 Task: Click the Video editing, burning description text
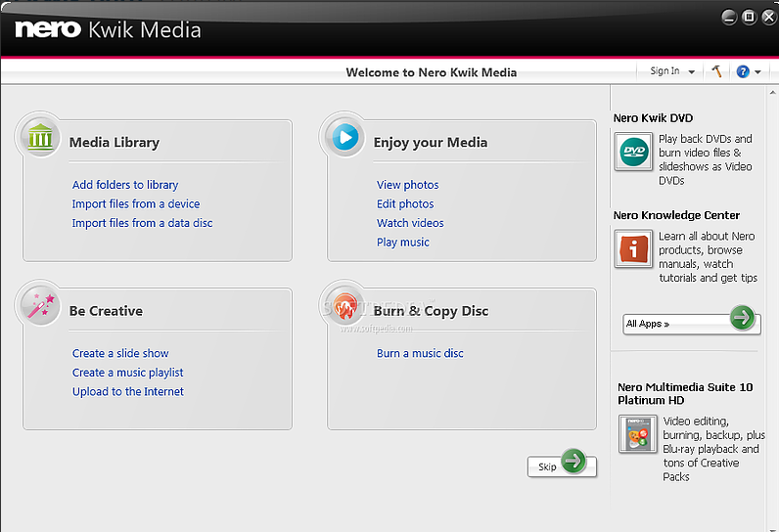click(713, 449)
